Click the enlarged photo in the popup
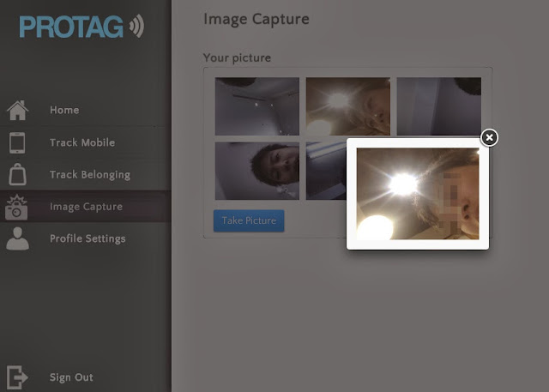The height and width of the screenshot is (392, 549). 418,194
